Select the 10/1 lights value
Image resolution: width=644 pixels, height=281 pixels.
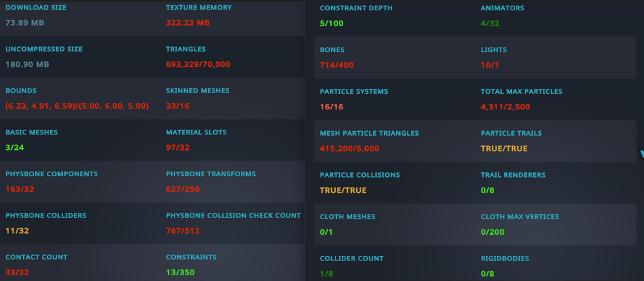[x=489, y=65]
